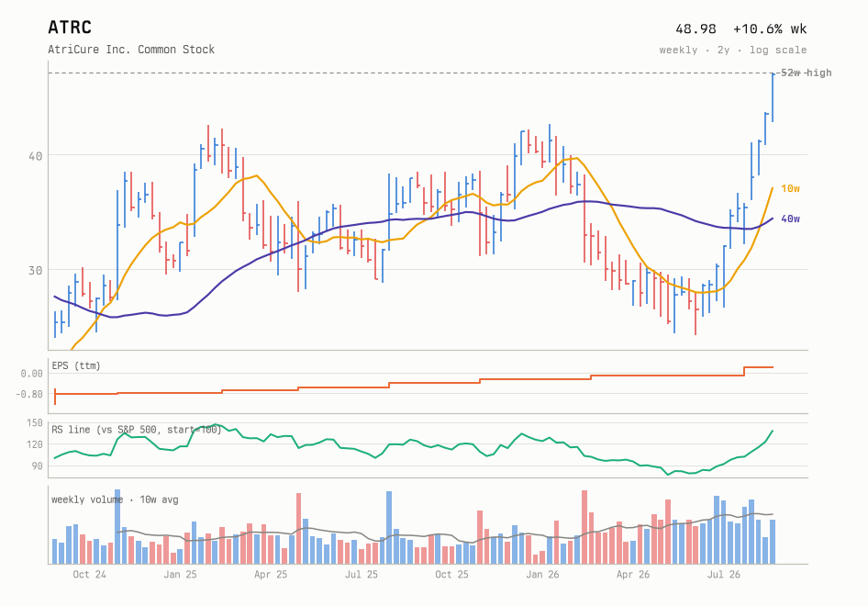Click the RS axis value 120
Screen dimensions: 868x606
(x=34, y=444)
